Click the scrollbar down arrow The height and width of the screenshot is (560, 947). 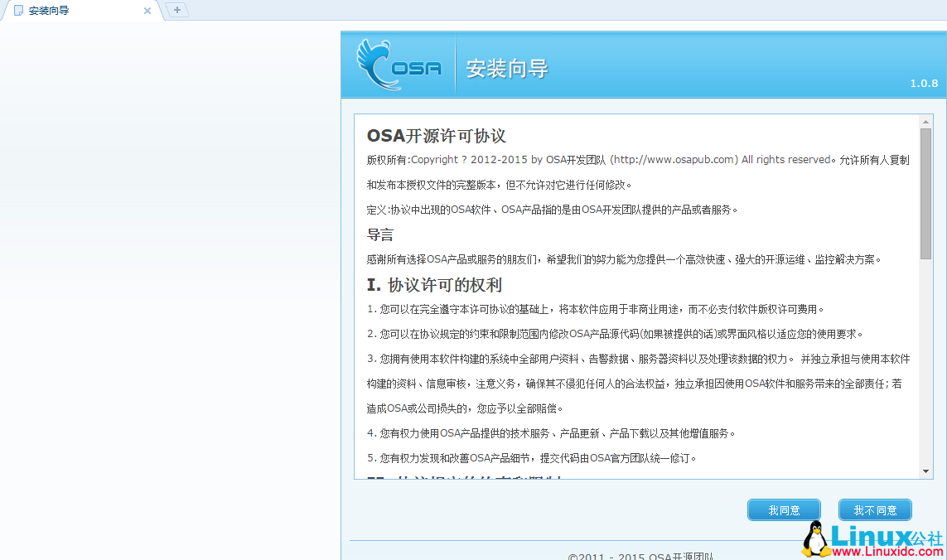tap(927, 471)
